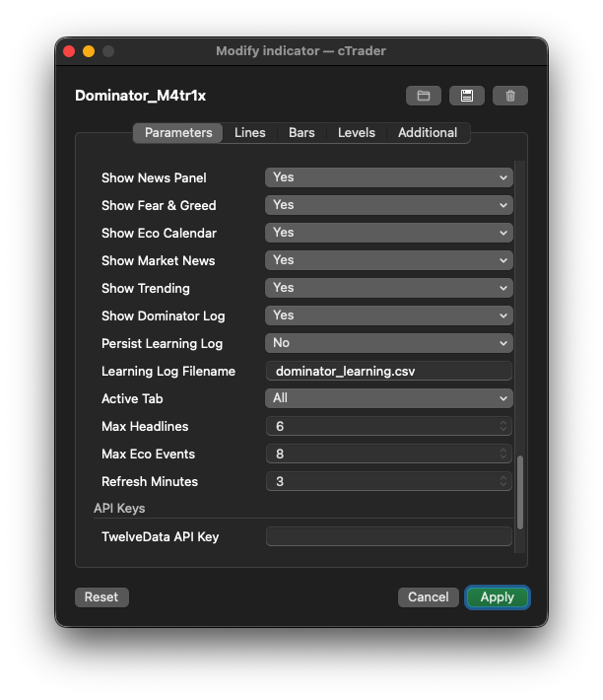Click the TwelveData API Key label
The width and height of the screenshot is (603, 700).
pos(161,537)
